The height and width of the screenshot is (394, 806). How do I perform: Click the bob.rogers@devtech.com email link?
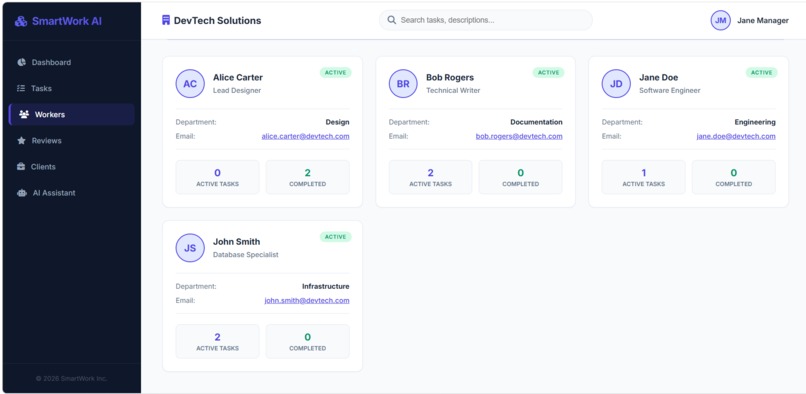tap(519, 136)
